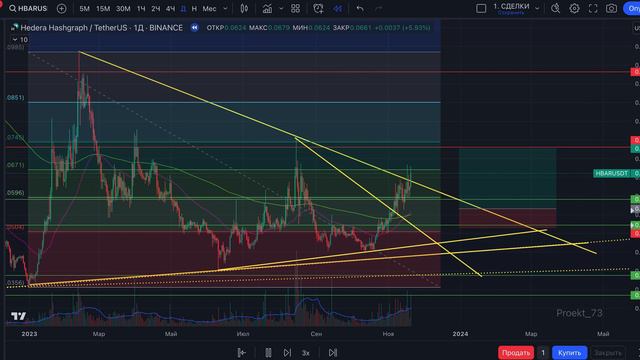This screenshot has width=640, height=360.
Task: Click the red Продать sell button
Action: [x=516, y=353]
